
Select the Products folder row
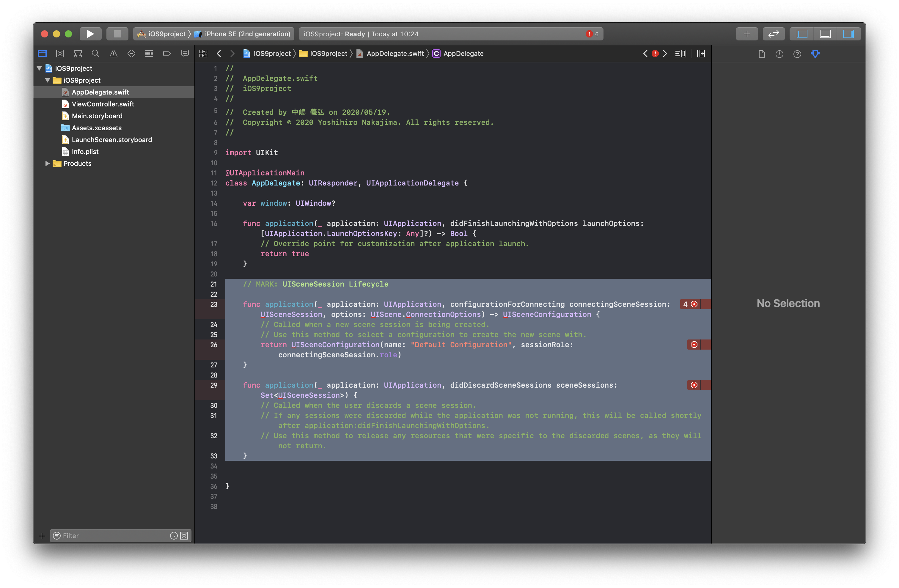(x=114, y=163)
